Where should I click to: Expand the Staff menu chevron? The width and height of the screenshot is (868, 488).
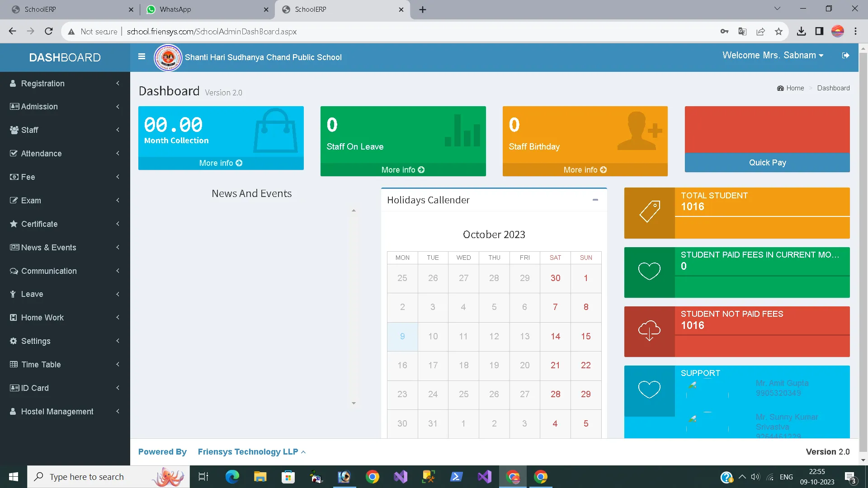pos(118,130)
